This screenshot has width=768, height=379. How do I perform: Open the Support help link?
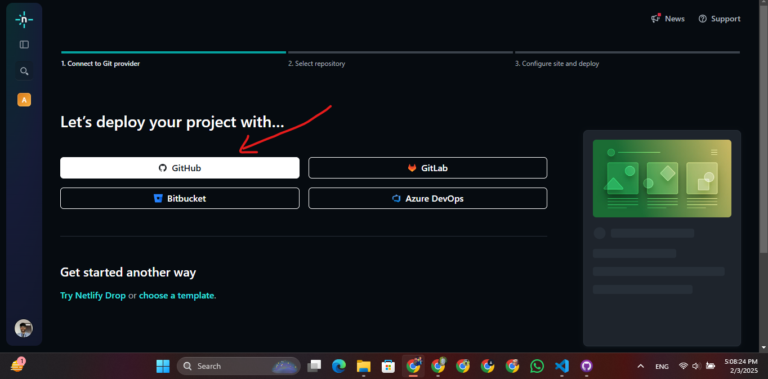tap(720, 19)
